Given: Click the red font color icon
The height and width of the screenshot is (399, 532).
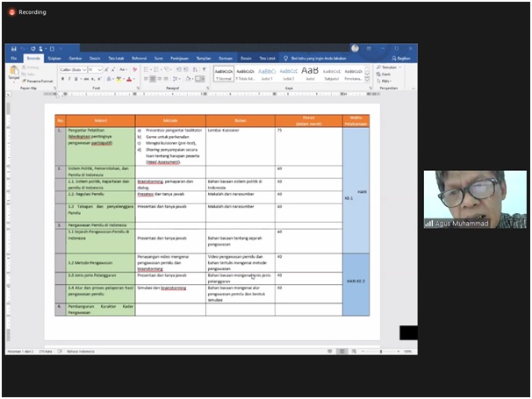Looking at the screenshot, I should (x=129, y=79).
